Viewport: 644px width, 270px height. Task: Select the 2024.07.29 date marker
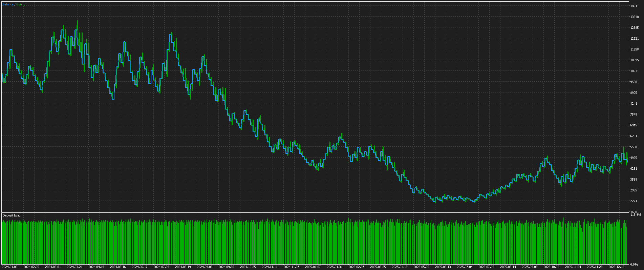[161, 267]
